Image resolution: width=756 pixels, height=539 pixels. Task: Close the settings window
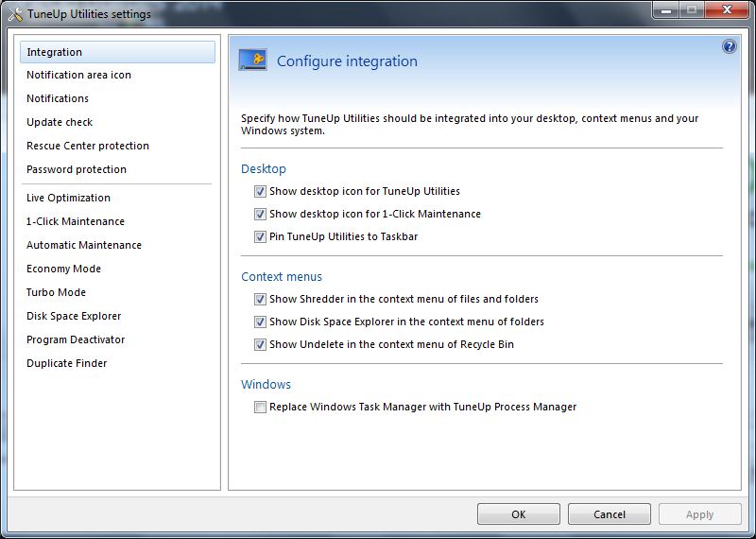tap(727, 9)
